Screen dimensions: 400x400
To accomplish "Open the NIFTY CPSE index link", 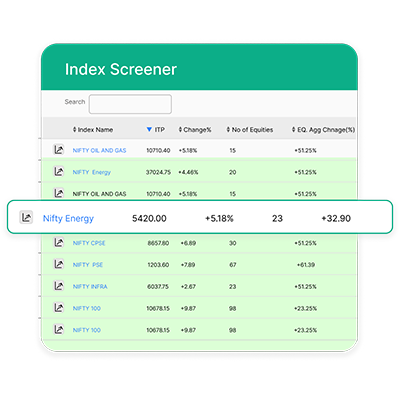I will 89,243.
